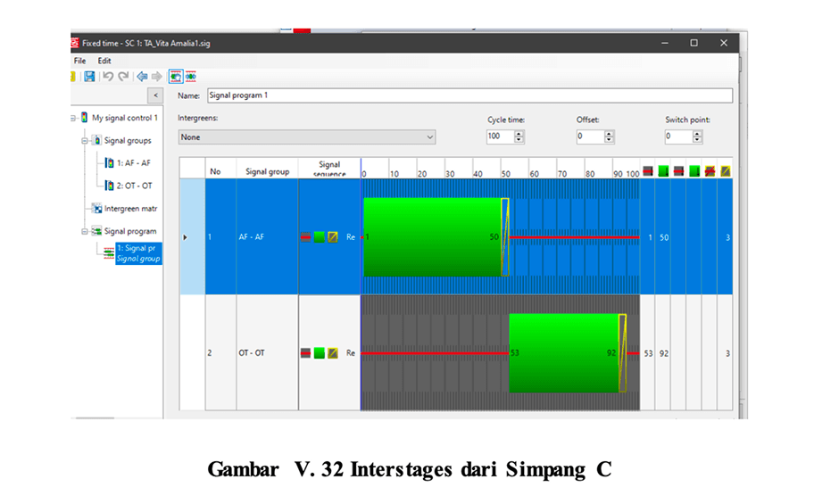Click the Undo arrow in the toolbar
Image resolution: width=839 pixels, height=504 pixels.
107,77
